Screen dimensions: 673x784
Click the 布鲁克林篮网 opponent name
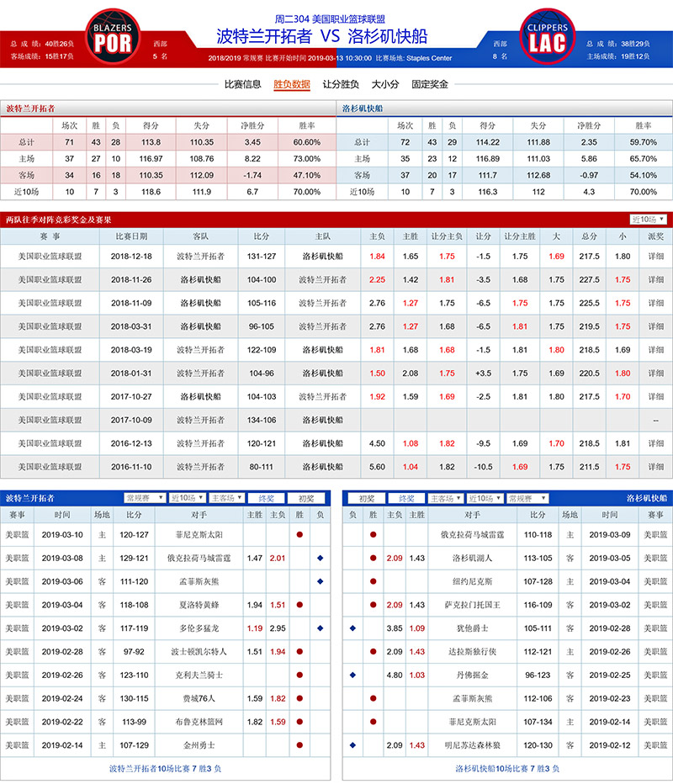tap(199, 722)
